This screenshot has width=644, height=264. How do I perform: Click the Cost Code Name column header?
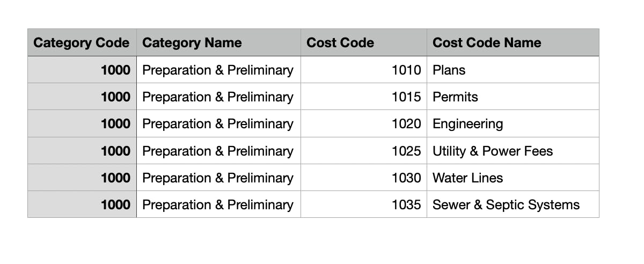coord(487,43)
